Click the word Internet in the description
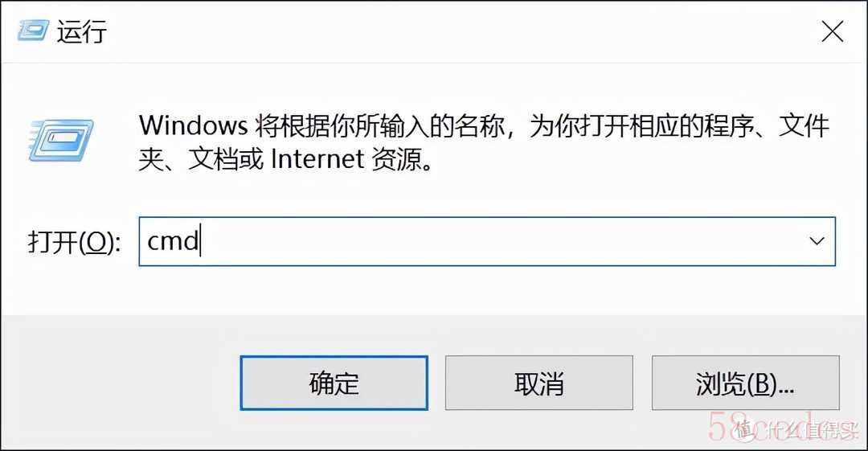This screenshot has width=868, height=451. pyautogui.click(x=317, y=159)
